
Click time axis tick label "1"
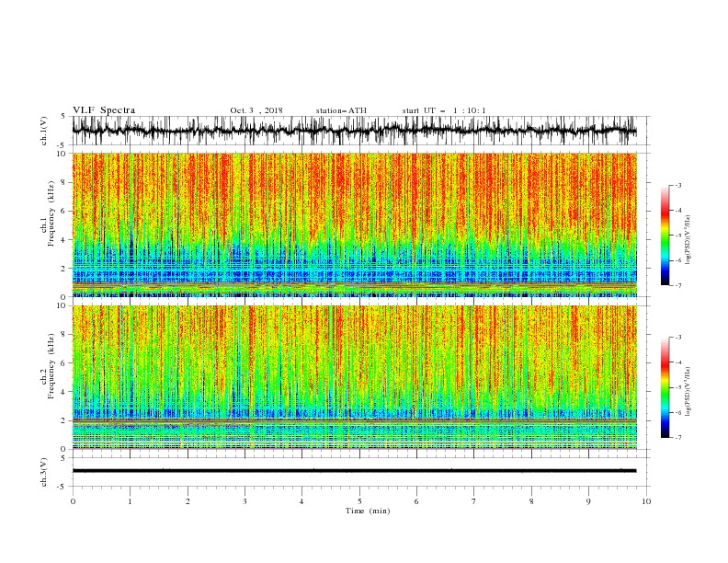(131, 501)
